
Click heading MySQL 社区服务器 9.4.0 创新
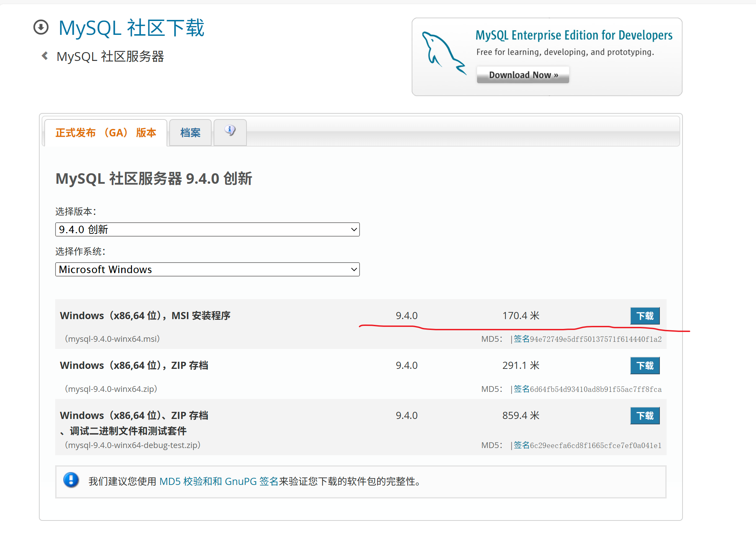pyautogui.click(x=154, y=179)
